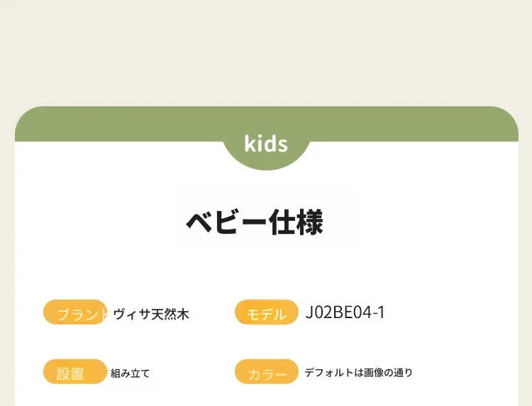Click the 組み立て installation value
This screenshot has width=532, height=406.
point(131,373)
